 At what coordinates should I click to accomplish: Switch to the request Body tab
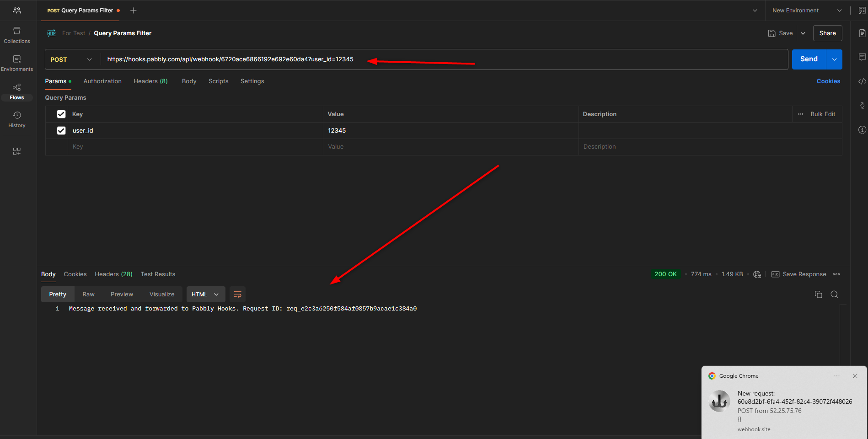(x=189, y=81)
